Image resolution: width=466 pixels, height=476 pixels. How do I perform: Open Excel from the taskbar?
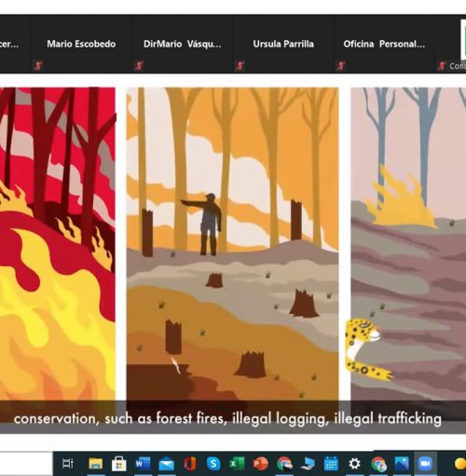pyautogui.click(x=237, y=464)
